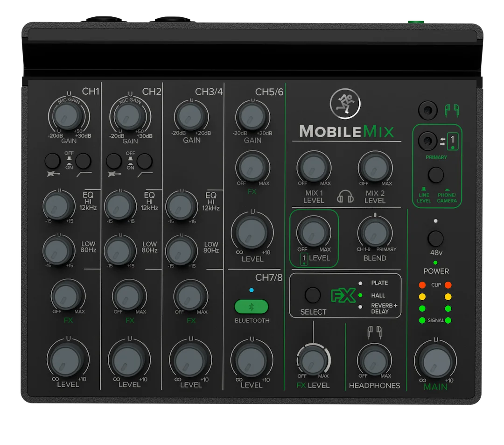Click the CH2 LEVEL knob
The width and height of the screenshot is (504, 445).
point(129,359)
